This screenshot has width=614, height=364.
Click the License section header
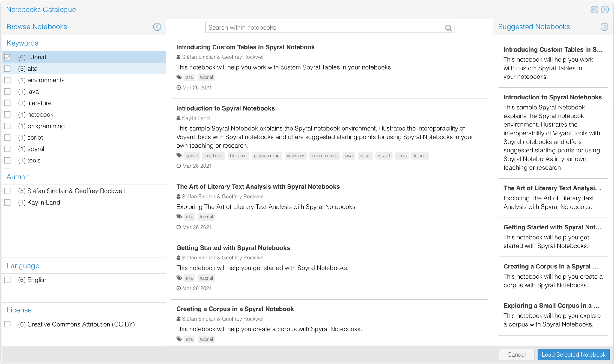tap(19, 310)
